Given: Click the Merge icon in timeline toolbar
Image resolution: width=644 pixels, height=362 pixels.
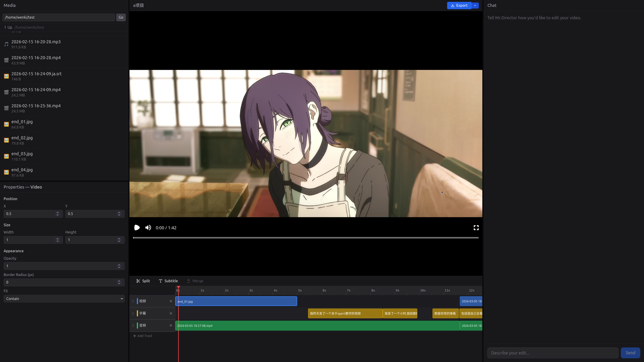Looking at the screenshot, I should point(189,281).
